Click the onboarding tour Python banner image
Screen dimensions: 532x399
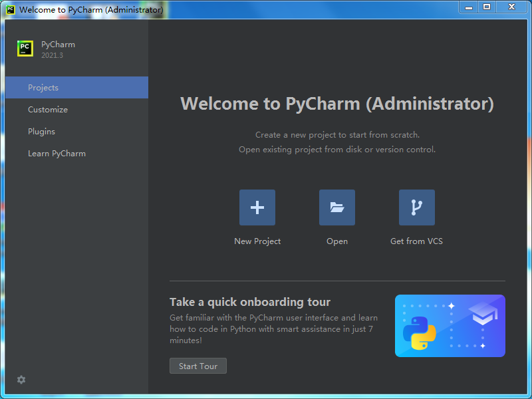click(x=450, y=326)
